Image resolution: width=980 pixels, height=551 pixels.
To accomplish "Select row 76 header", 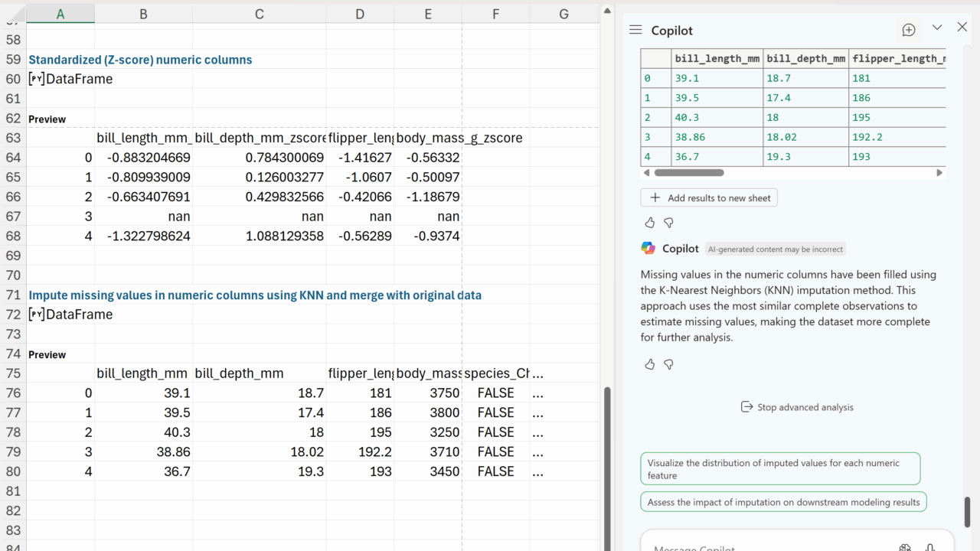I will tap(13, 393).
